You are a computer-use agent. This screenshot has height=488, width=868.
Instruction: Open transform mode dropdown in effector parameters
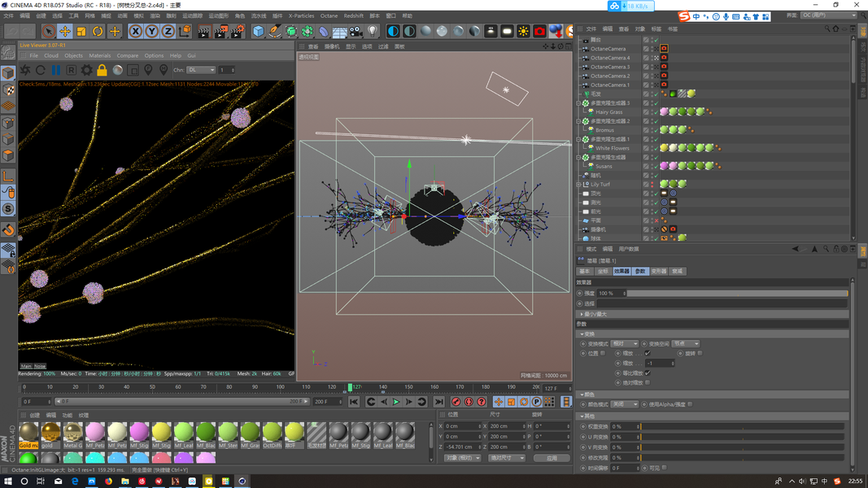[625, 343]
